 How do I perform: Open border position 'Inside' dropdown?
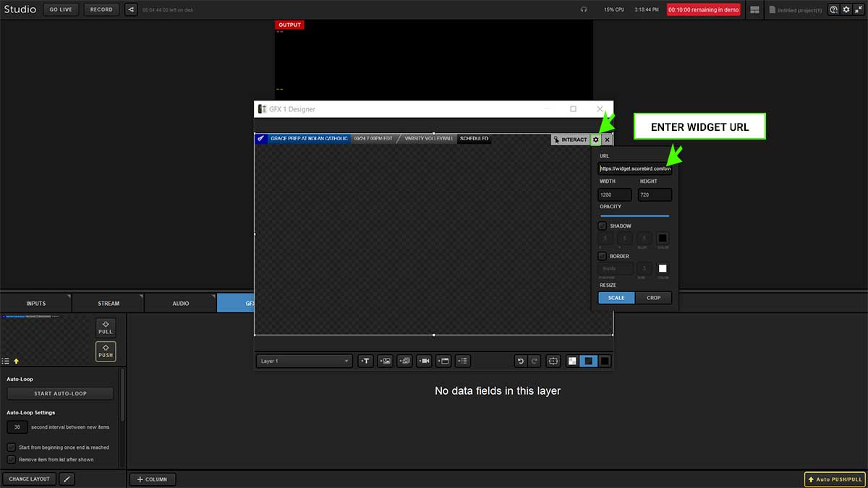(x=616, y=268)
